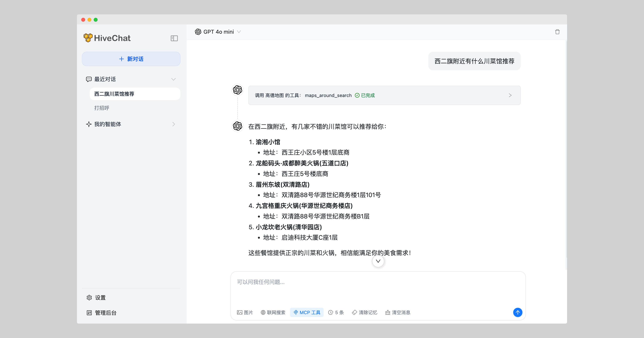
Task: Open the 打招呼 conversation
Action: [x=102, y=108]
